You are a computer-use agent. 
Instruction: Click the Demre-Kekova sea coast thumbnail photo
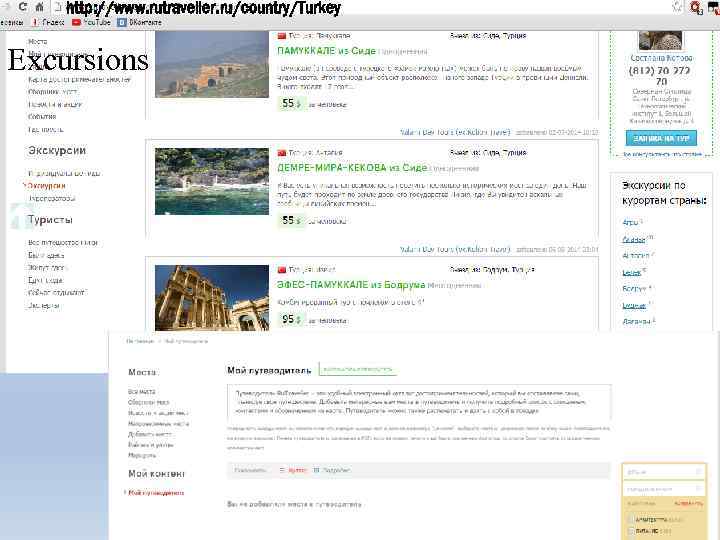coord(212,181)
